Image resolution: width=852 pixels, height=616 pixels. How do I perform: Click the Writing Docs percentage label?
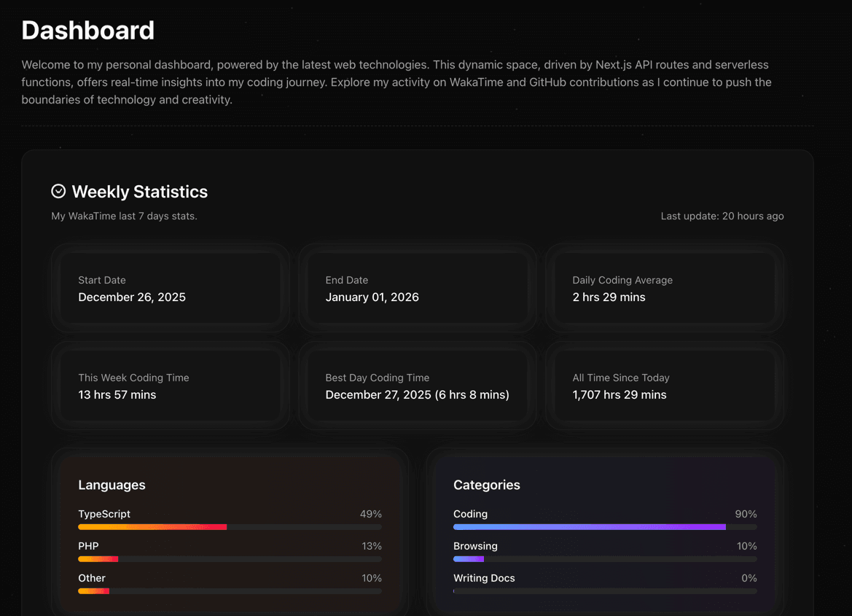coord(749,577)
